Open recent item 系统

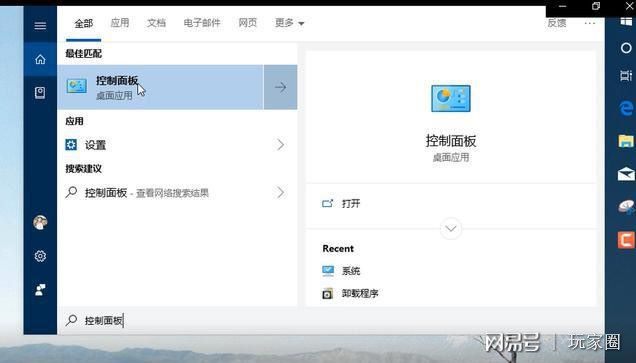[x=351, y=271]
